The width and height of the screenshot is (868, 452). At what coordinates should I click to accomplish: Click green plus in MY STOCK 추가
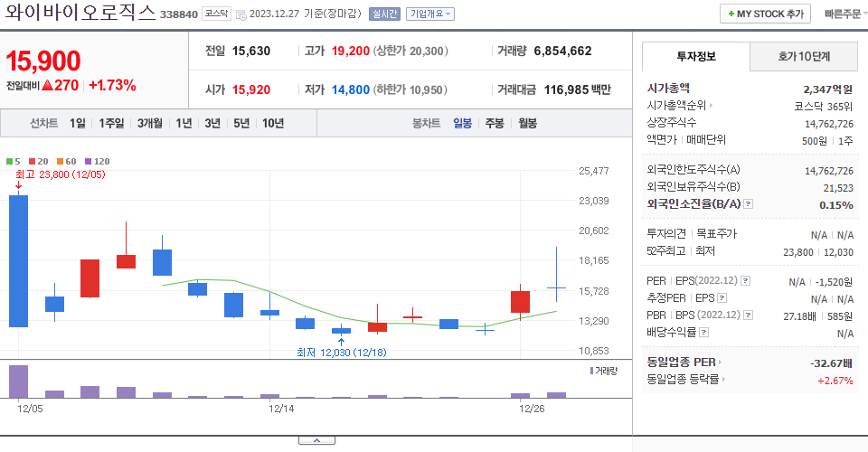coord(731,14)
